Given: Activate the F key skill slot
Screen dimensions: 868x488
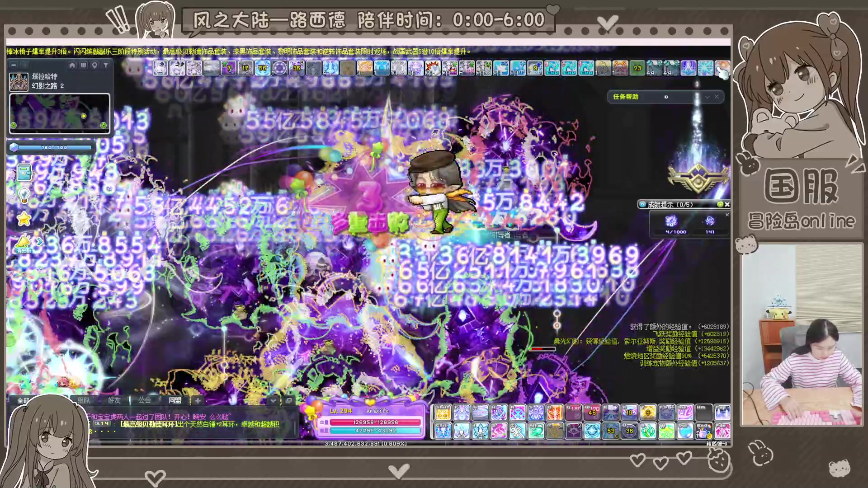Looking at the screenshot, I should [x=462, y=413].
